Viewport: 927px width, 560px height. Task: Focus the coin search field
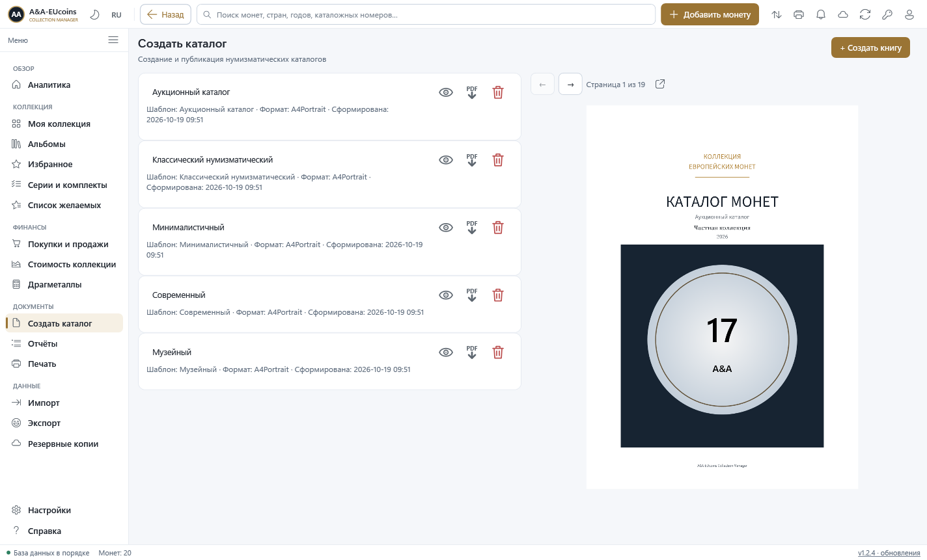tap(426, 14)
